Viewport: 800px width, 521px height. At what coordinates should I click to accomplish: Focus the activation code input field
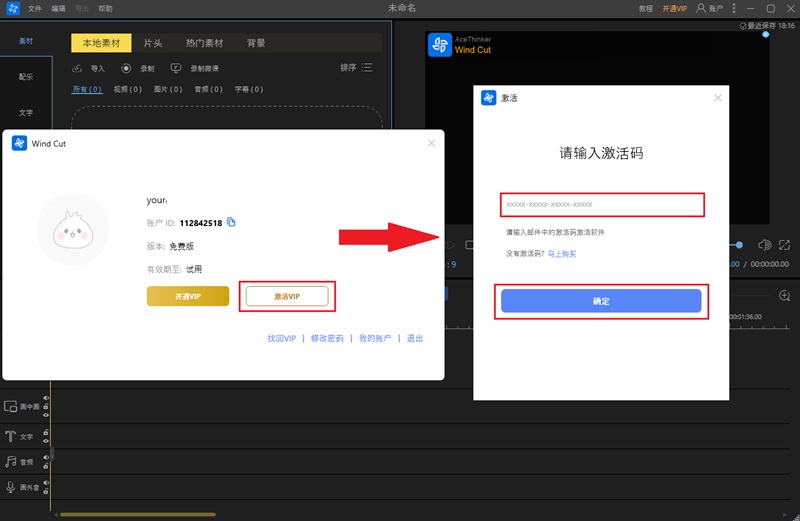point(602,205)
